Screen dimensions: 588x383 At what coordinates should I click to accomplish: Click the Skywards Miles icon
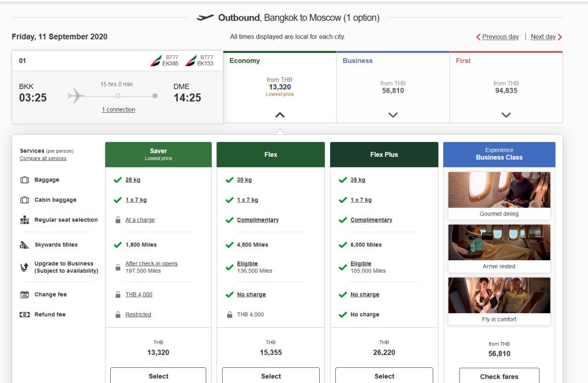click(x=24, y=245)
